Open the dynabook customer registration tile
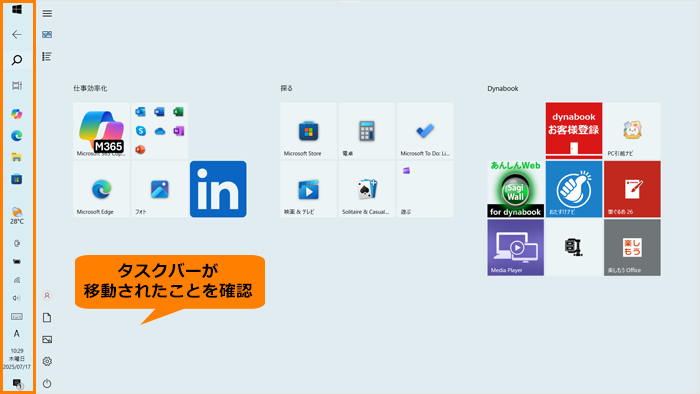Viewport: 700px width, 394px height. [x=574, y=131]
